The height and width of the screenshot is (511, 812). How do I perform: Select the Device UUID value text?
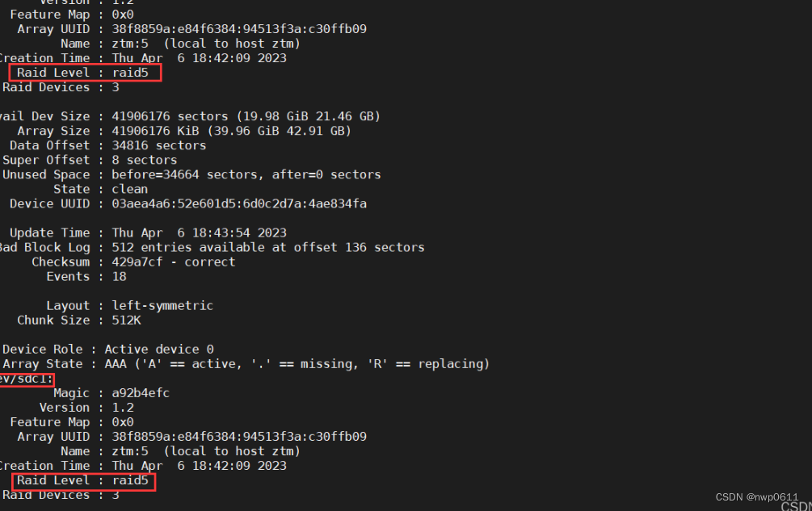[x=239, y=203]
